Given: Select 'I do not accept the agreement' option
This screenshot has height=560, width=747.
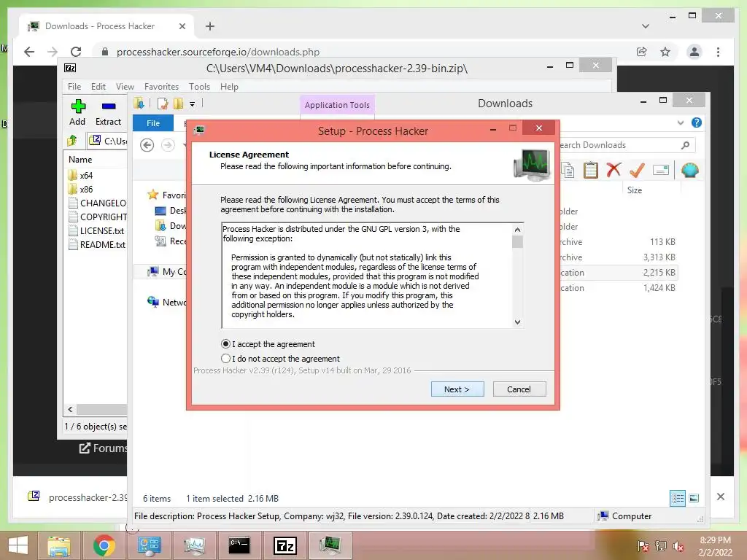Looking at the screenshot, I should click(x=226, y=359).
